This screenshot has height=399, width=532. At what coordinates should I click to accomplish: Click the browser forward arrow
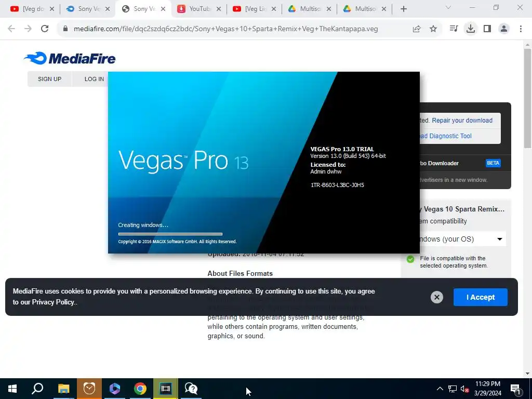coord(28,29)
